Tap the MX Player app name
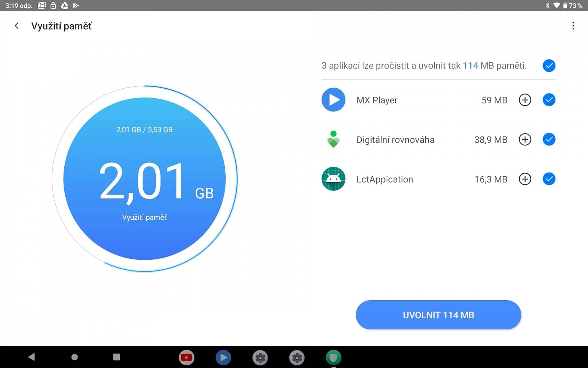Screen dimensions: 588x368 [x=377, y=100]
